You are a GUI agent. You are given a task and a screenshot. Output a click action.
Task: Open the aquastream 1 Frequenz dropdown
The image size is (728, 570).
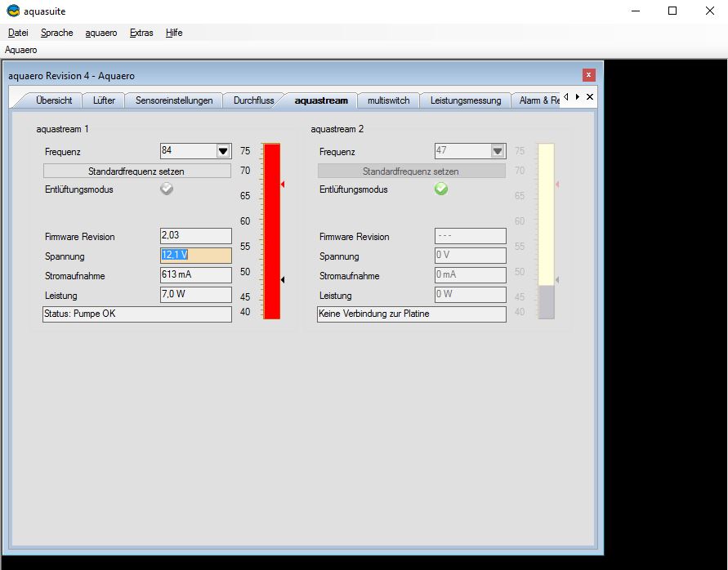click(x=223, y=151)
